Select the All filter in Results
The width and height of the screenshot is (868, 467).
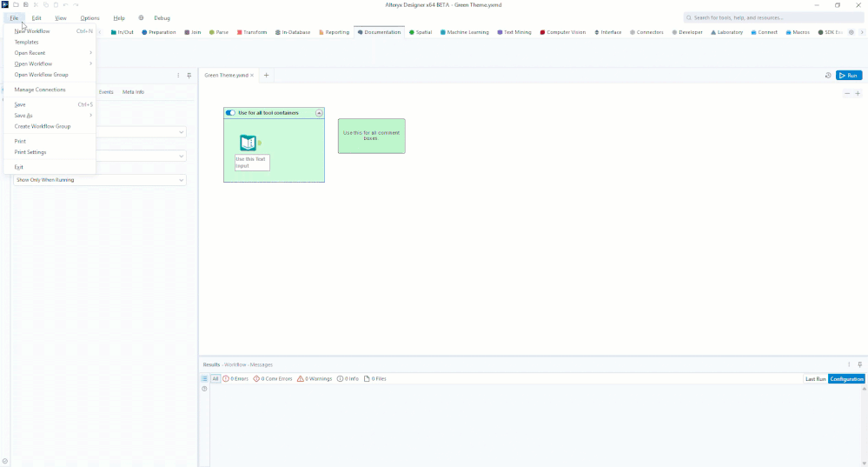coord(215,379)
